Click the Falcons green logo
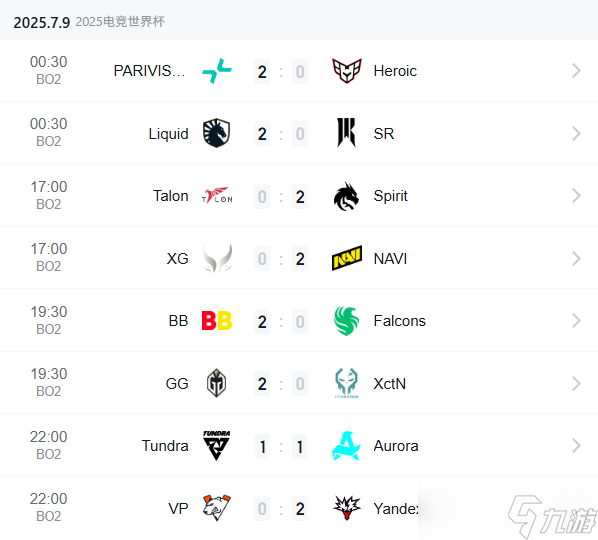This screenshot has height=540, width=598. [x=346, y=321]
